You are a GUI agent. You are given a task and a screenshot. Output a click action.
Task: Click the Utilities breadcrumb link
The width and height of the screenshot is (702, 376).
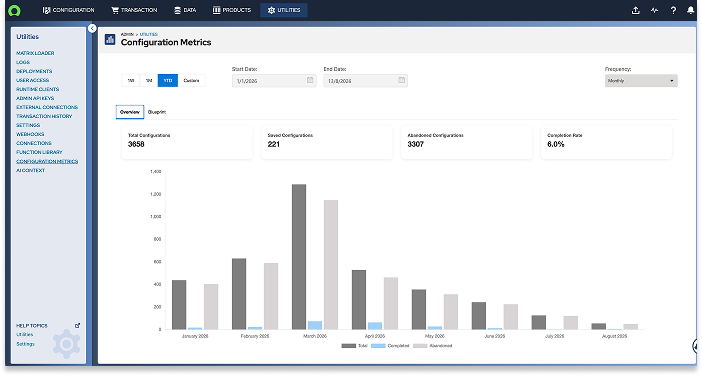(149, 34)
